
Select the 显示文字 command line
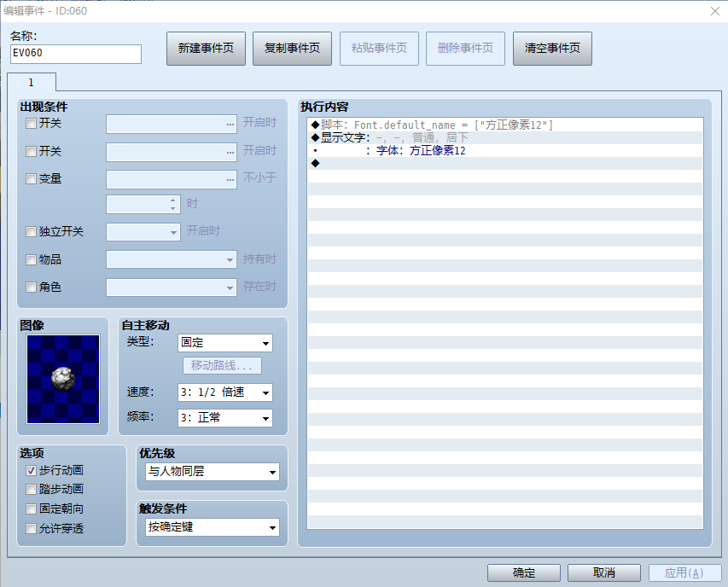505,138
